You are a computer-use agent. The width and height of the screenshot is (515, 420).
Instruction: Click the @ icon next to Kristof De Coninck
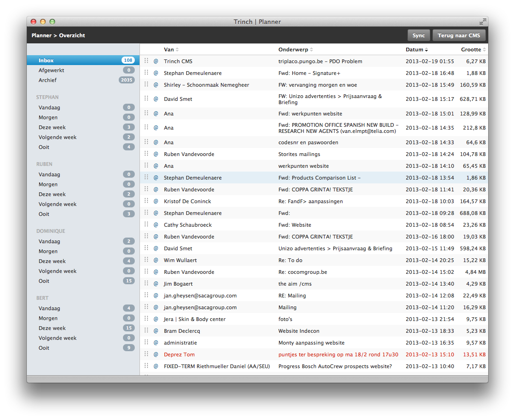156,201
